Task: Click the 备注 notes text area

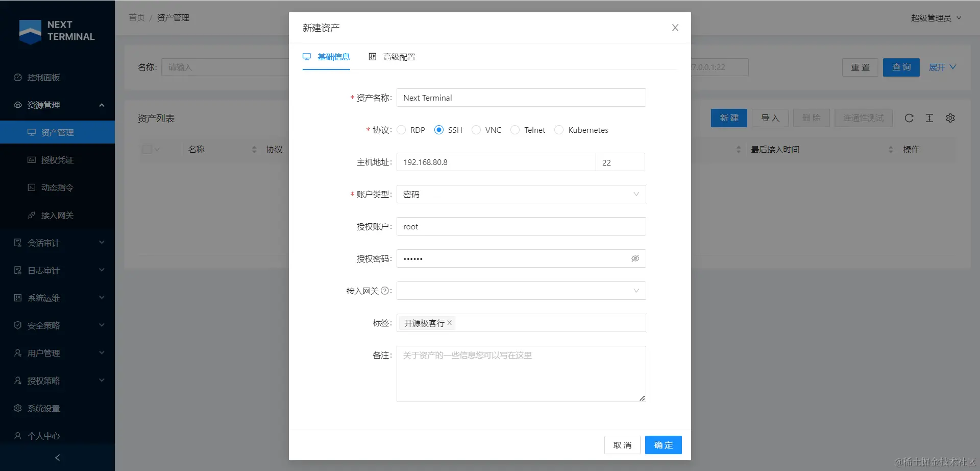Action: click(521, 374)
